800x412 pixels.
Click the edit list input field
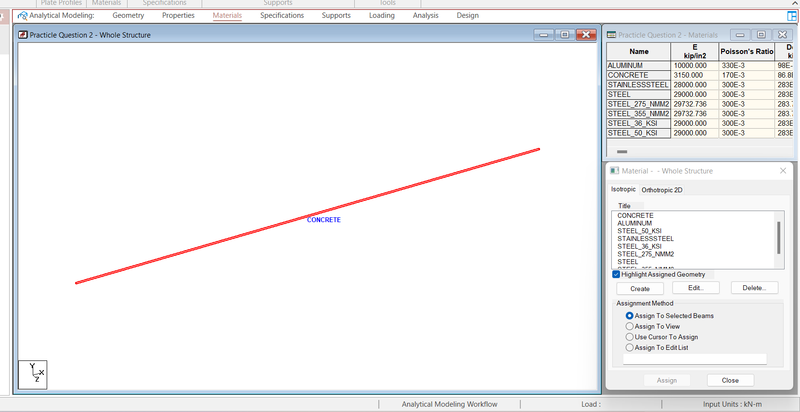[x=695, y=359]
